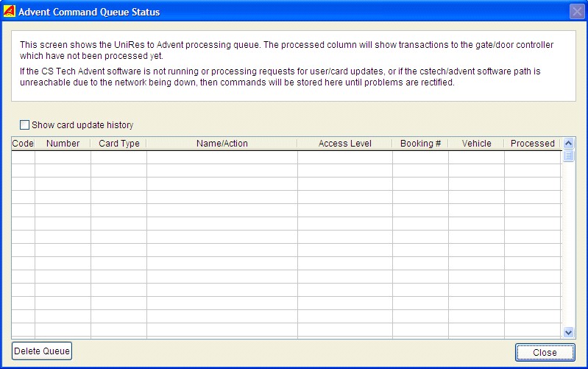Click the Card Type column header

pos(119,144)
